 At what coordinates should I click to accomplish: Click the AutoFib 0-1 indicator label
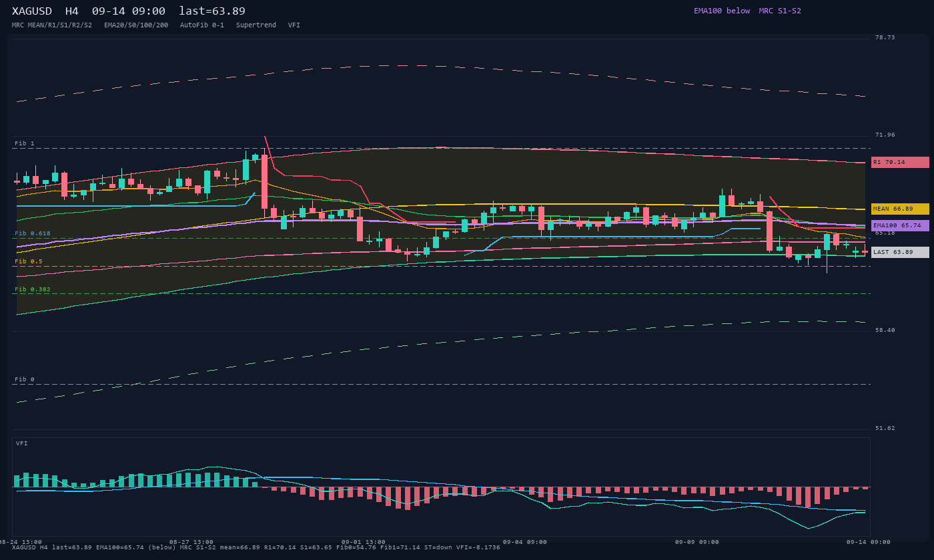point(202,25)
